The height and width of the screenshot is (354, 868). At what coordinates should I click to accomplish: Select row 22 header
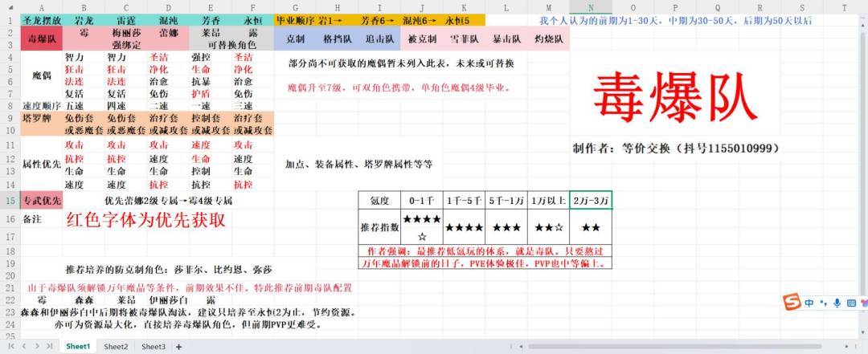pyautogui.click(x=10, y=299)
